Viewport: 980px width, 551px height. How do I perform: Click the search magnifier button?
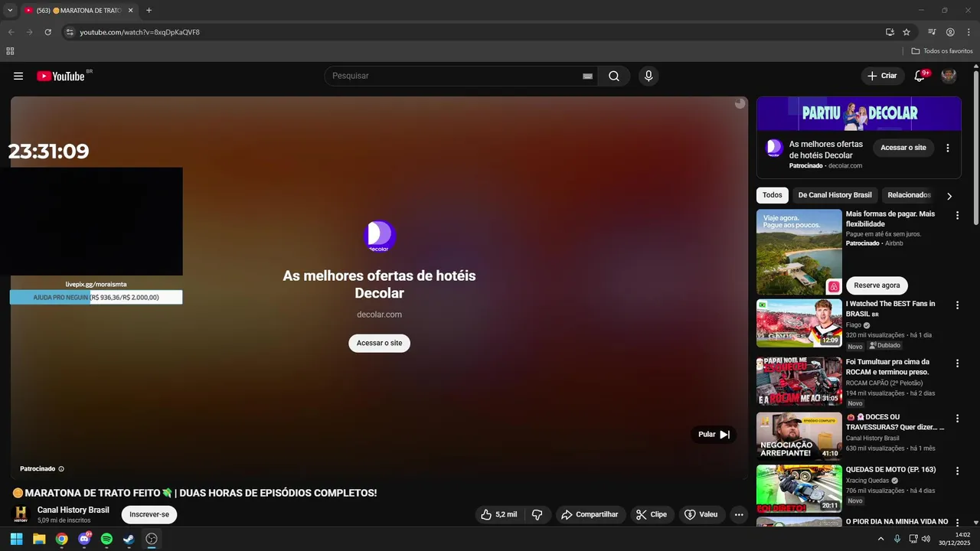[x=614, y=76]
